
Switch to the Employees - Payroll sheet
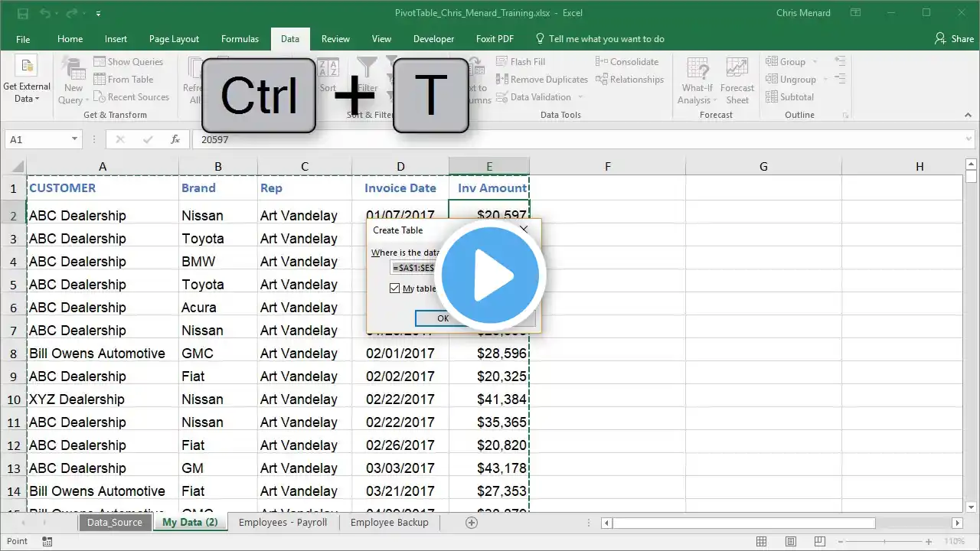coord(283,523)
